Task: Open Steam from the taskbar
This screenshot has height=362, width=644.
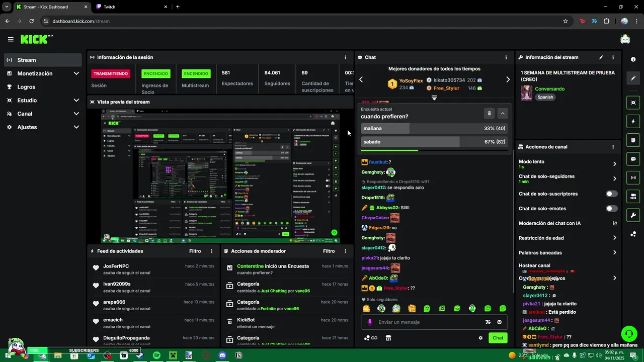Action: point(140,355)
